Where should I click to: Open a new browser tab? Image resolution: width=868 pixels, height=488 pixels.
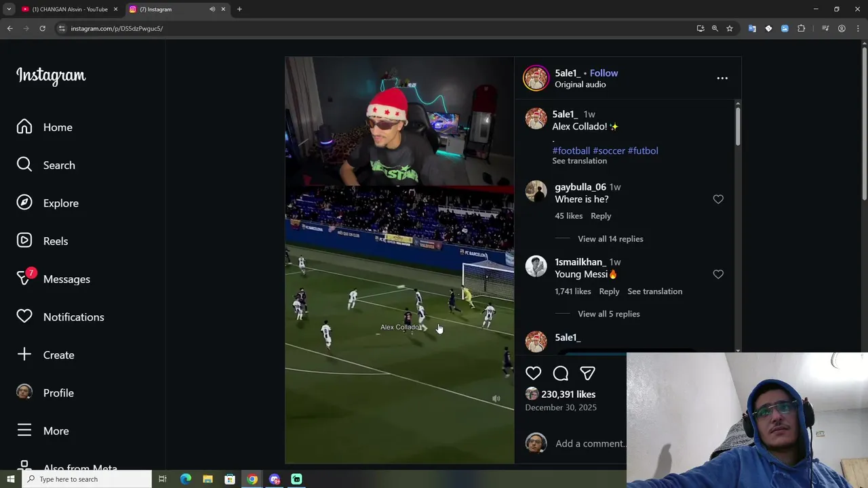[x=239, y=9]
